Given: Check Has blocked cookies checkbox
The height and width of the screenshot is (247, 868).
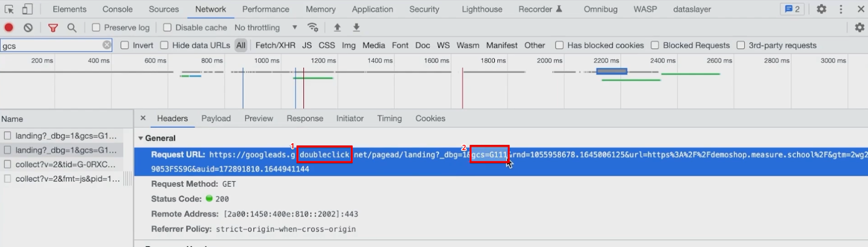Looking at the screenshot, I should pos(559,45).
